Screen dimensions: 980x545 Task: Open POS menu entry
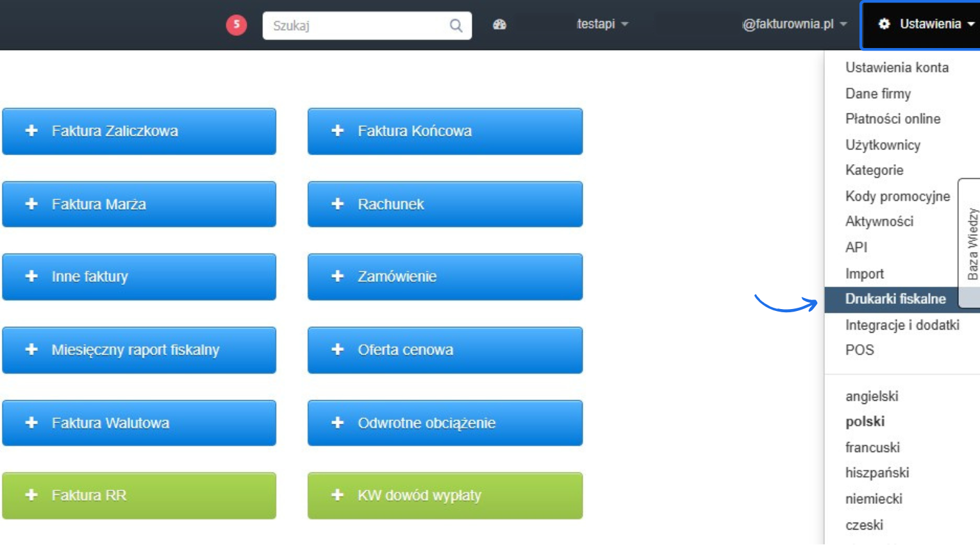coord(860,350)
